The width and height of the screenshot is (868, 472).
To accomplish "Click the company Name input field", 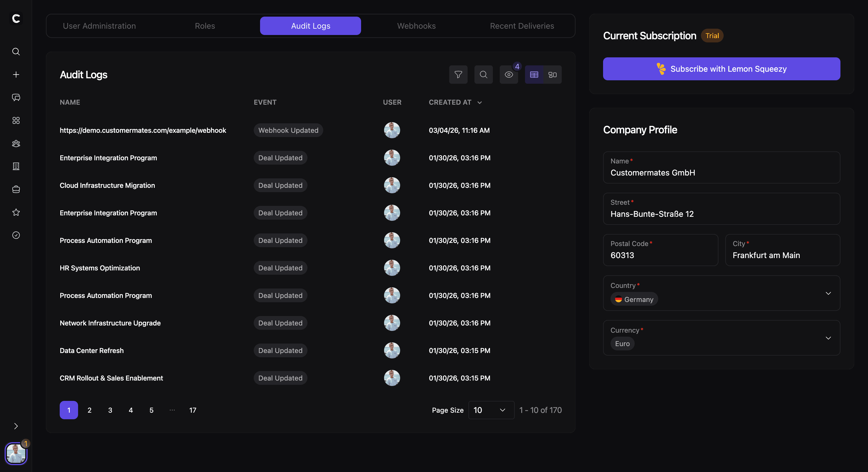I will pyautogui.click(x=721, y=172).
